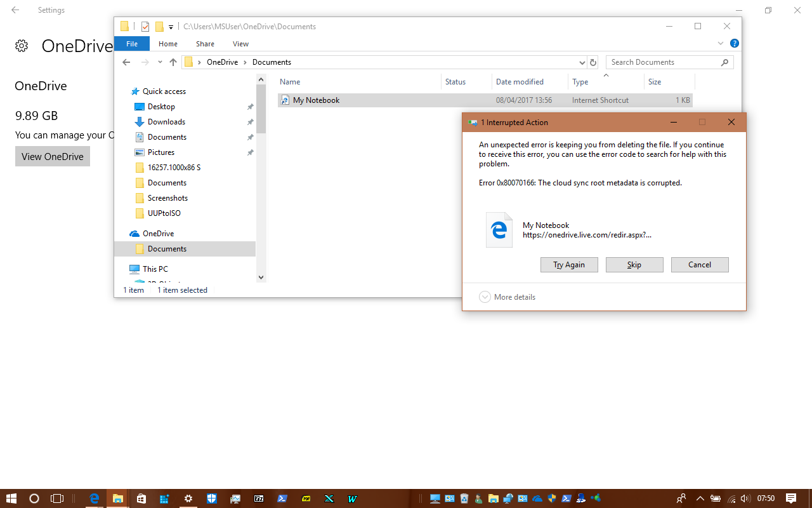The height and width of the screenshot is (508, 812).
Task: Show hidden system tray icons
Action: (700, 498)
